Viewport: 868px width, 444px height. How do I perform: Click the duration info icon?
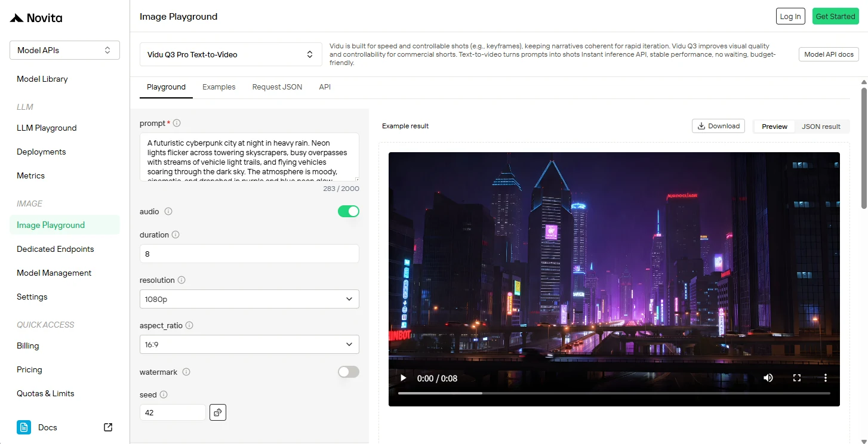(176, 235)
